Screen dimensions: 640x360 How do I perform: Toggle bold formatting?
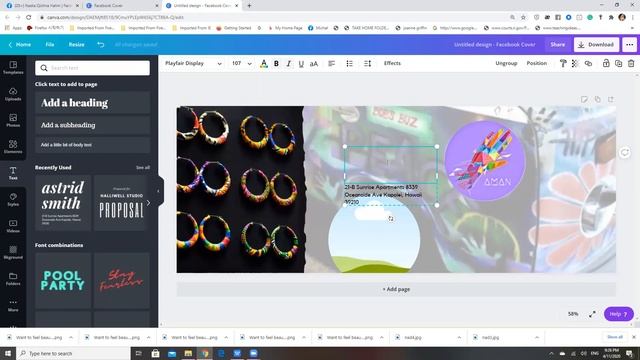tap(276, 64)
